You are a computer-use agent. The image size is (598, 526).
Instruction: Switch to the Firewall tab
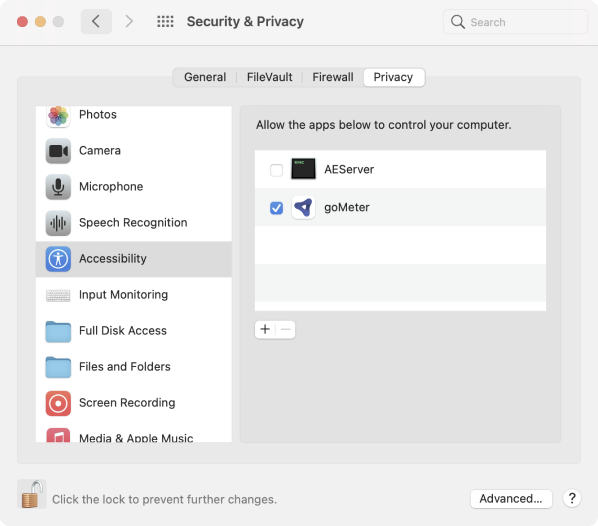[x=333, y=77]
